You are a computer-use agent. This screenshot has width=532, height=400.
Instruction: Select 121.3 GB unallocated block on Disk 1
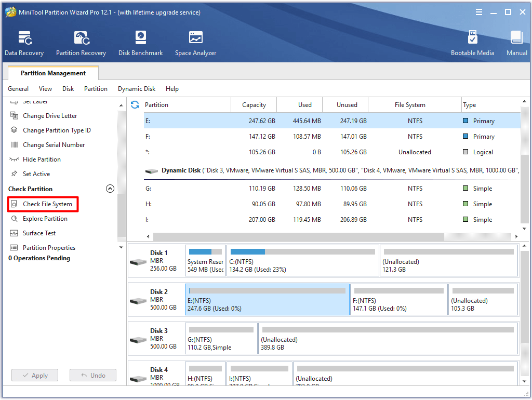(x=449, y=261)
